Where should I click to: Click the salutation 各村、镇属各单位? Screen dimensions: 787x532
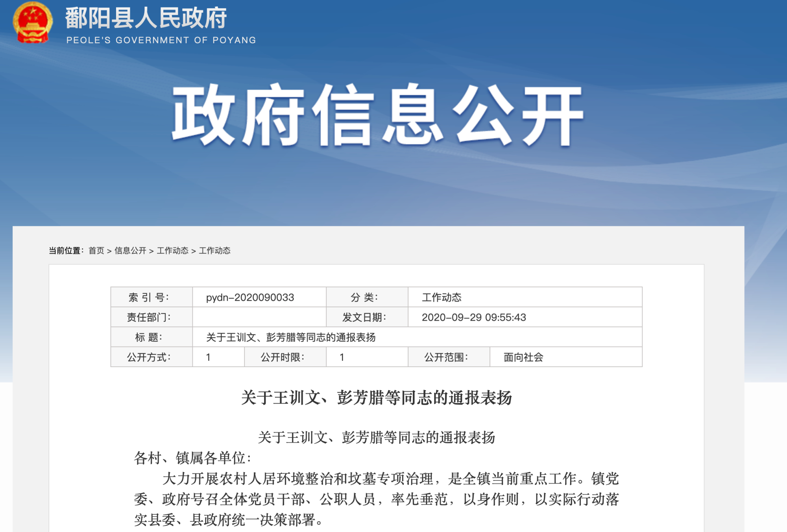click(x=193, y=458)
